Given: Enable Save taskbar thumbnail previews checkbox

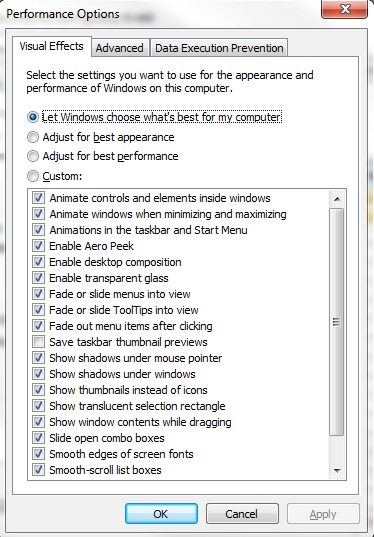Looking at the screenshot, I should pos(38,341).
